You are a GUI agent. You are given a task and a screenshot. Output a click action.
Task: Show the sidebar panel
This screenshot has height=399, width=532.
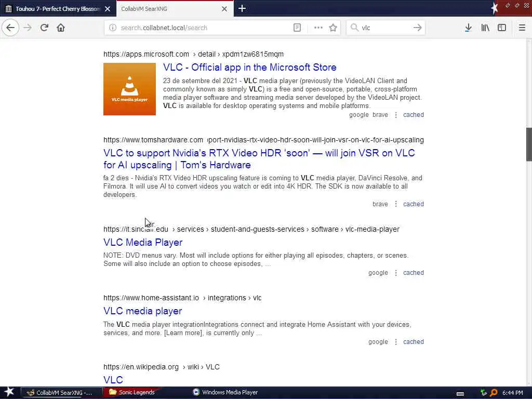(x=502, y=28)
